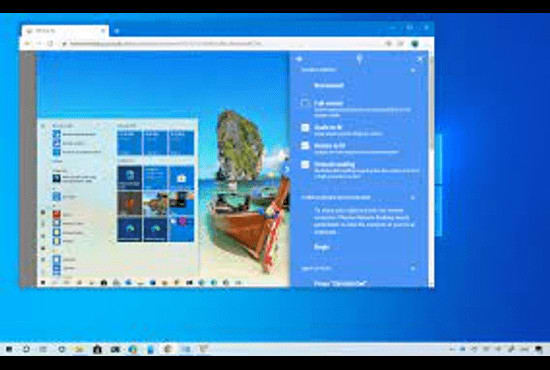Collapse the clipboard synchronization section chevron

point(413,198)
